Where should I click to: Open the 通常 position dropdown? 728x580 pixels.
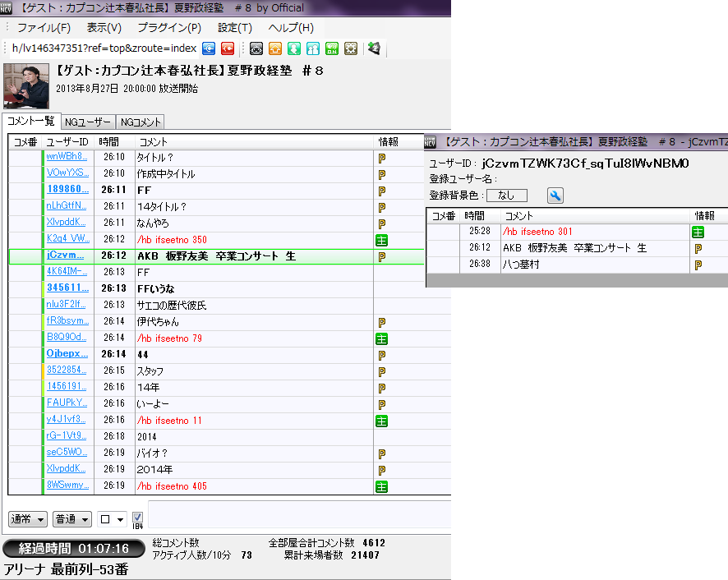(28, 519)
